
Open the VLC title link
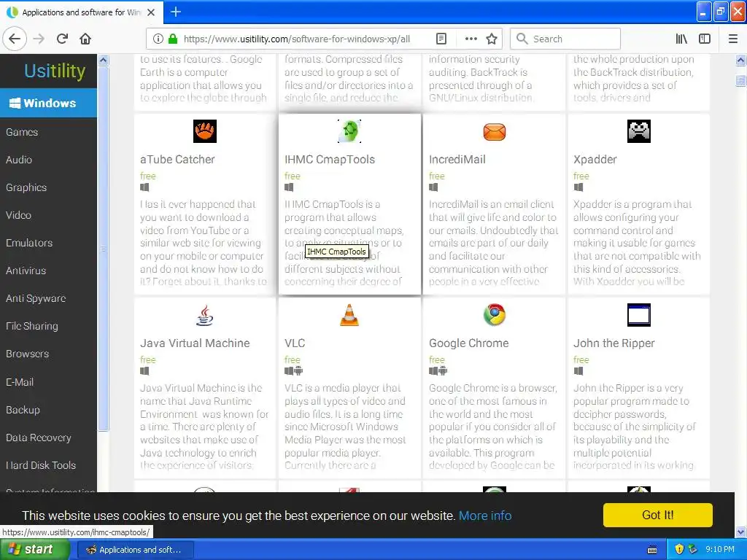[295, 343]
